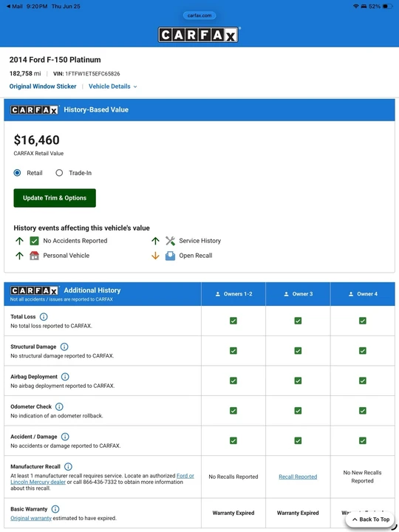Image resolution: width=399 pixels, height=532 pixels.
Task: Open the Structural Damage info icon
Action: click(64, 347)
